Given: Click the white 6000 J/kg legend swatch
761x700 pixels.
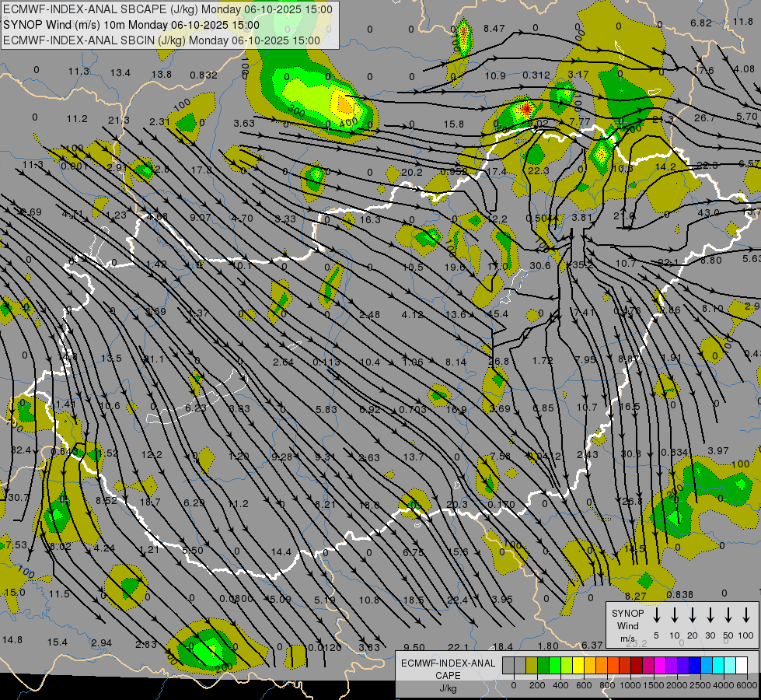Looking at the screenshot, I should click(x=742, y=666).
